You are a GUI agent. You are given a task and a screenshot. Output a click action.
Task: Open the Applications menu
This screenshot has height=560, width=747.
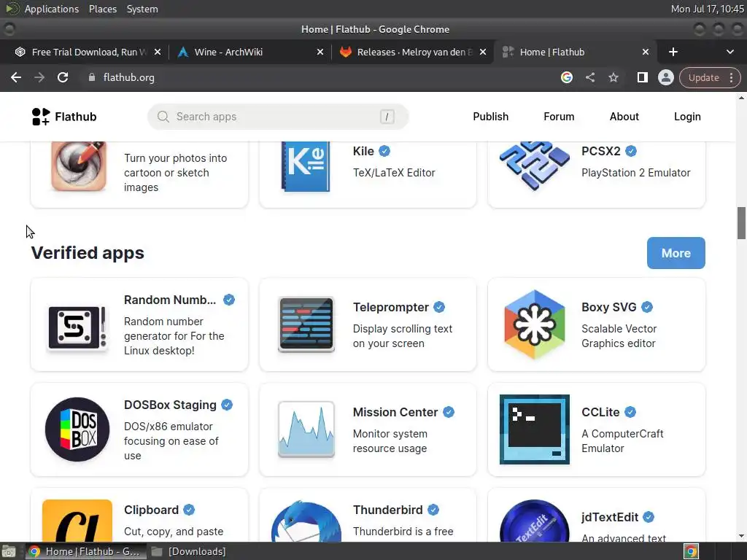[52, 9]
